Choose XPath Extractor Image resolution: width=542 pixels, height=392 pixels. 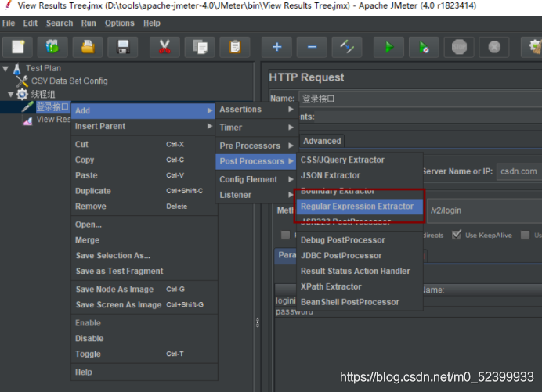point(360,286)
